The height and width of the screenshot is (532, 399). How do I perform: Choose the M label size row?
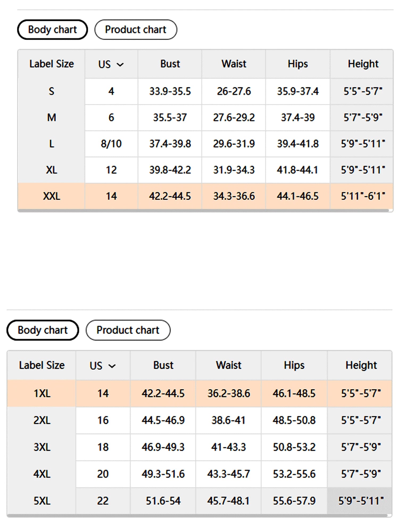(205, 117)
